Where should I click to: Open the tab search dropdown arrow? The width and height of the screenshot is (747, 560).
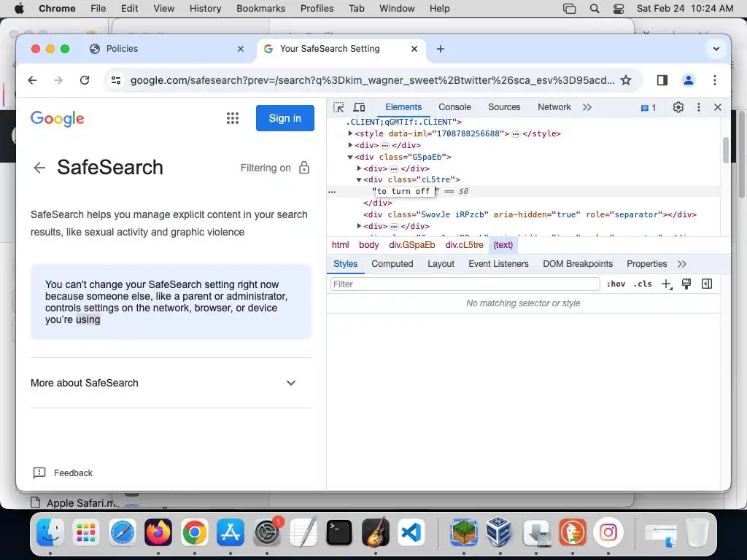click(716, 49)
